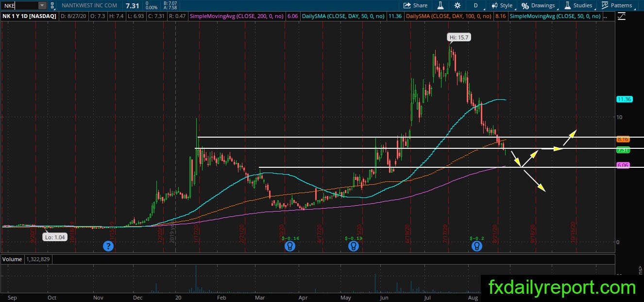Click the NK 1 Y 1D [NASDAQ] chart label
This screenshot has height=302, width=644.
pyautogui.click(x=29, y=16)
